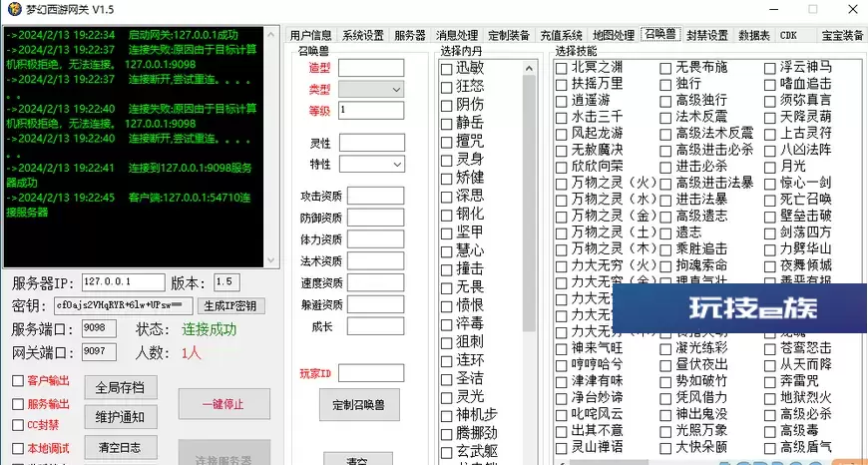Image resolution: width=868 pixels, height=465 pixels.
Task: Click the 造型 input field
Action: [371, 68]
